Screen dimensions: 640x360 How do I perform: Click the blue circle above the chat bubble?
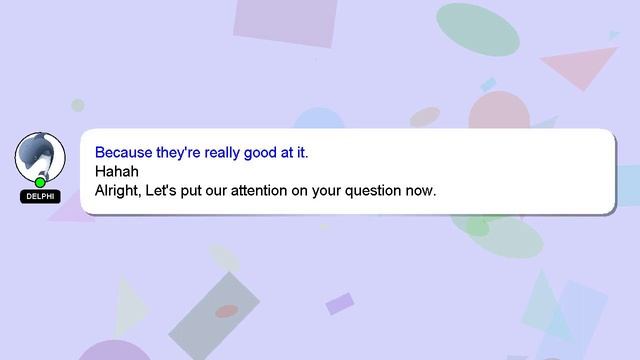(x=319, y=118)
